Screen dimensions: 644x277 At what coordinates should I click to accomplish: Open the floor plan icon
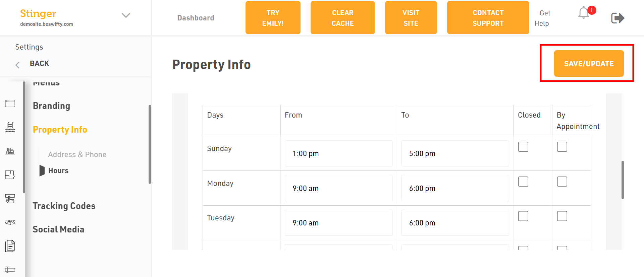pos(10,175)
